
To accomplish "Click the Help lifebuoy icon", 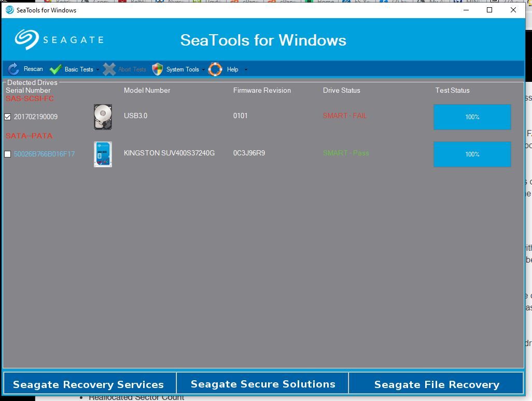I will pos(215,69).
